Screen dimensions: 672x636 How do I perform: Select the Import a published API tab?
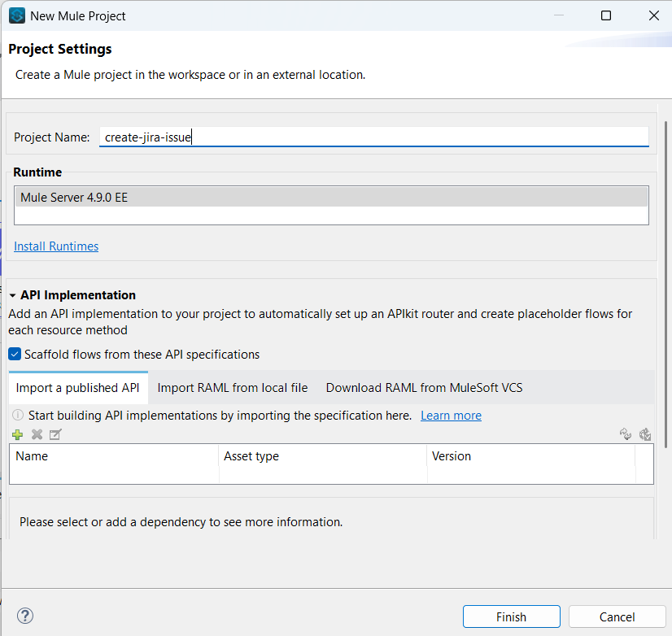[77, 388]
